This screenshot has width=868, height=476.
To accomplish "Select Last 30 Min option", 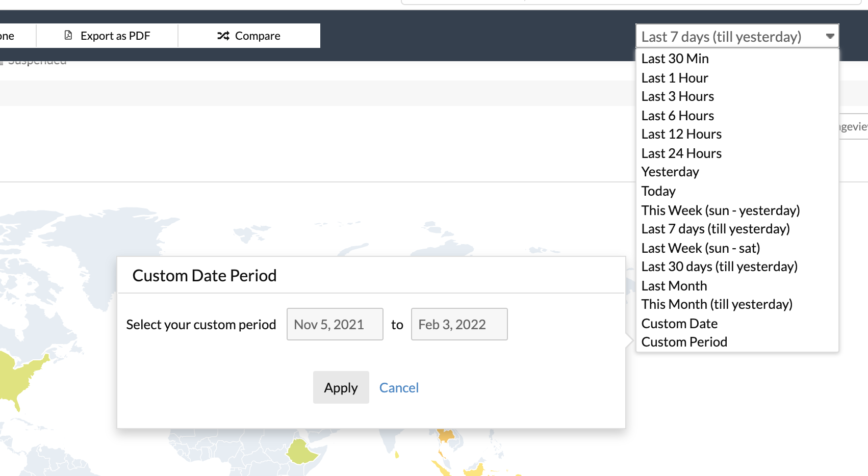I will [x=675, y=59].
